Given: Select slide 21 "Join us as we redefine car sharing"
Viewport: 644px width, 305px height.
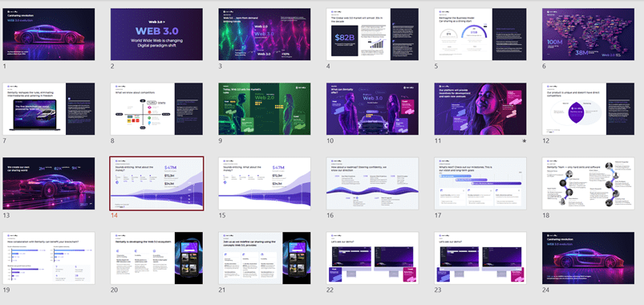Looking at the screenshot, I should [265, 258].
